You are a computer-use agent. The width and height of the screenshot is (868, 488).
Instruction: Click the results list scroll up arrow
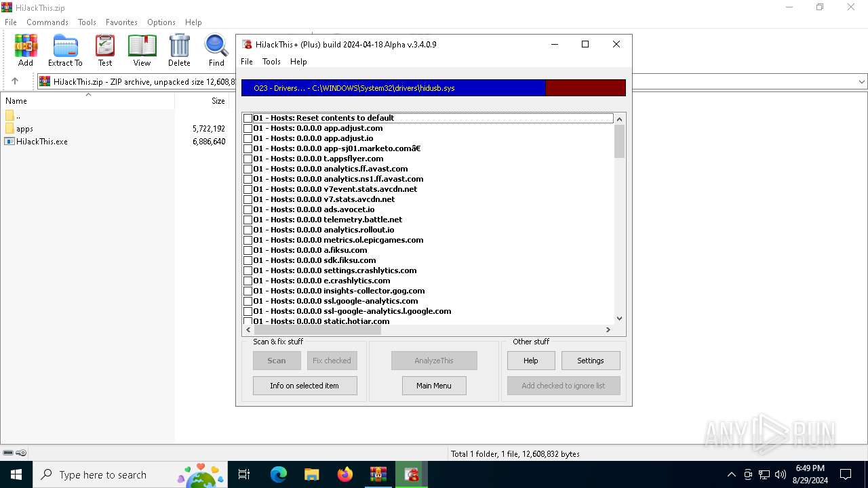[x=619, y=119]
